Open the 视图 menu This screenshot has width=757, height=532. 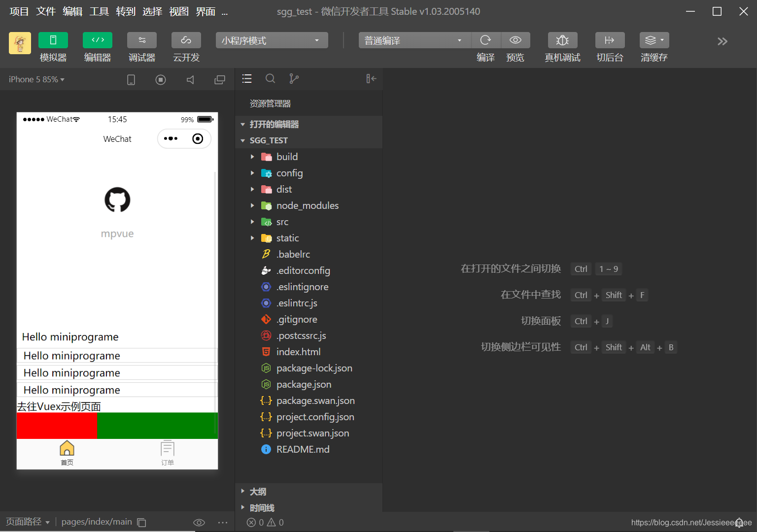click(x=179, y=11)
